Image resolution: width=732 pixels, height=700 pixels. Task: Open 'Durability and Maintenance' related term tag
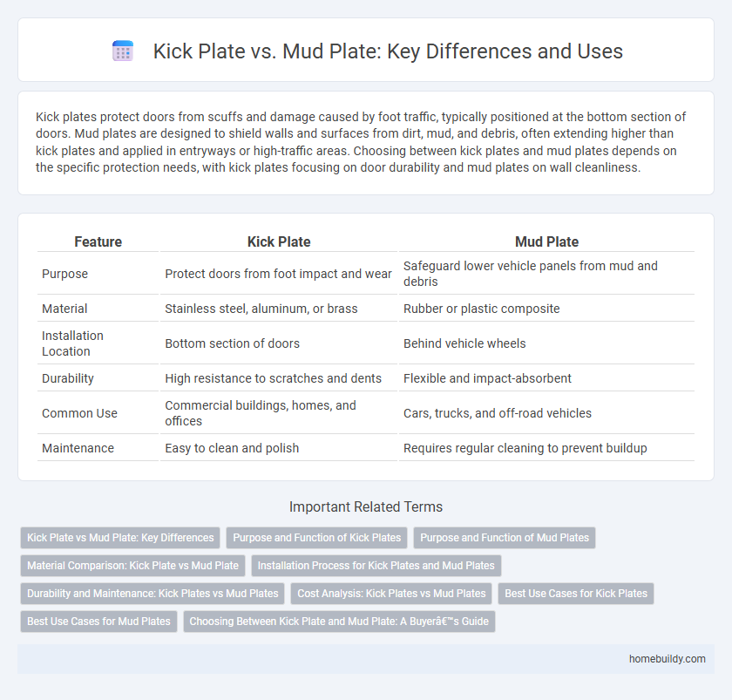click(152, 594)
